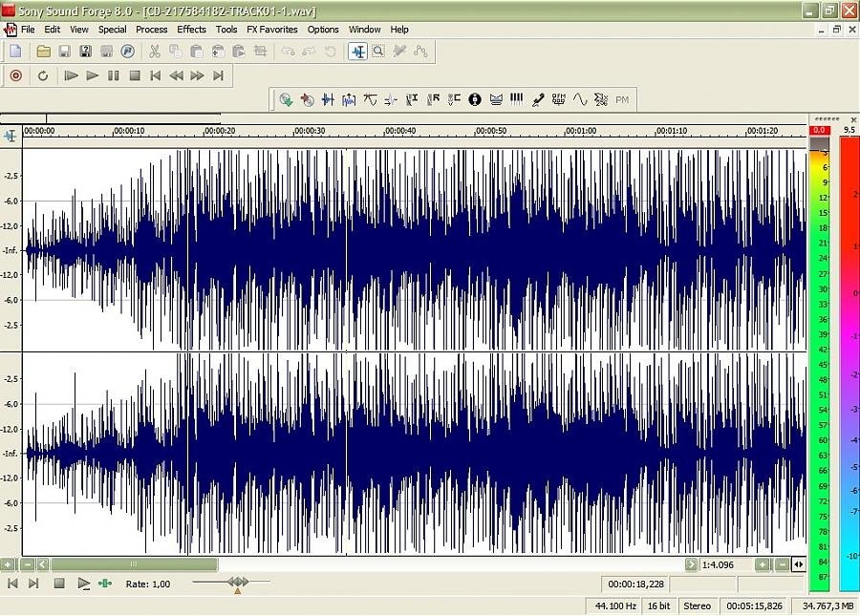Click the 00:00:30 mark on the time ruler
860x616 pixels.
pos(310,131)
